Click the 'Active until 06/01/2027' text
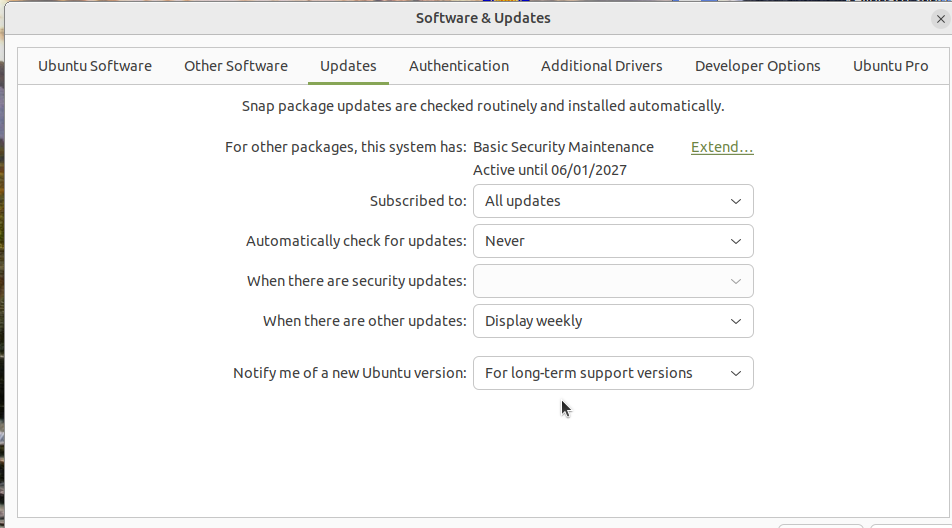Image resolution: width=952 pixels, height=528 pixels. coord(550,170)
